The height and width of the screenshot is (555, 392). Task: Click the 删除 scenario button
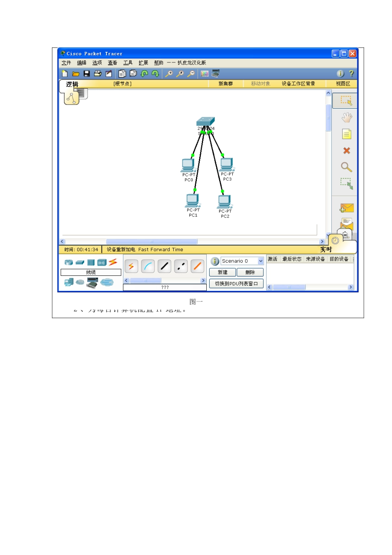pos(250,272)
